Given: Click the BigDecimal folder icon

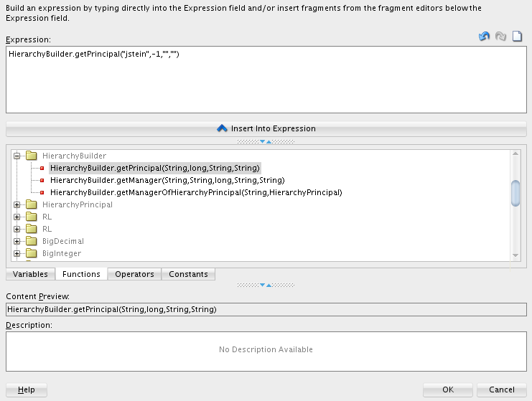Looking at the screenshot, I should 32,241.
